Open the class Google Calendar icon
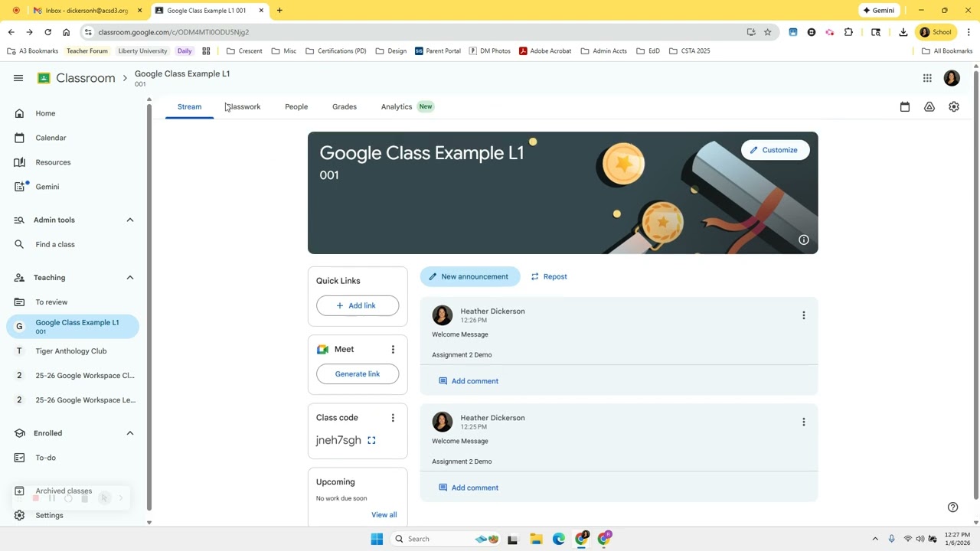Viewport: 980px width, 551px height. 905,107
